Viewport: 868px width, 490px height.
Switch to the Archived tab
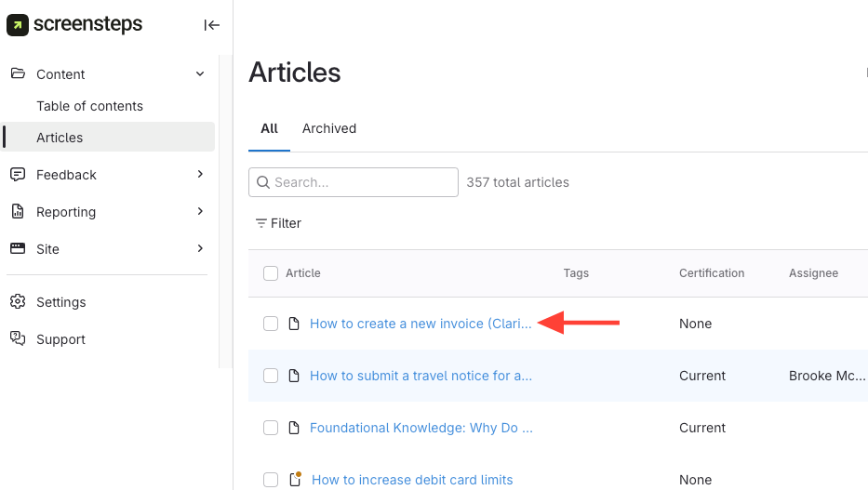point(329,128)
